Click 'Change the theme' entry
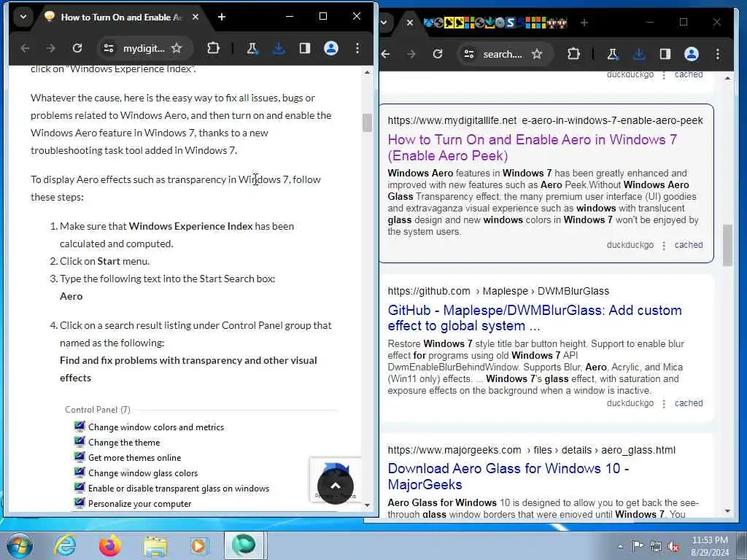The width and height of the screenshot is (747, 560). click(x=124, y=443)
